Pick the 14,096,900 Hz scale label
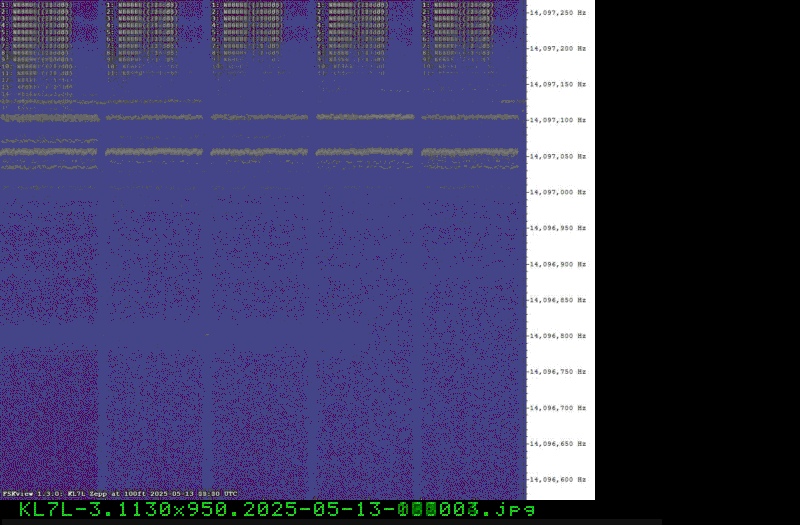 pos(558,264)
